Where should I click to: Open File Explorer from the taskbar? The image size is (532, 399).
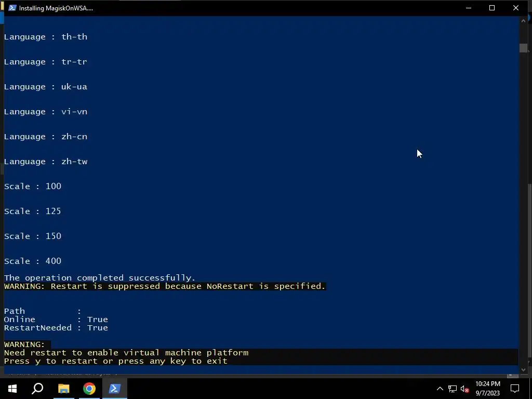point(63,389)
